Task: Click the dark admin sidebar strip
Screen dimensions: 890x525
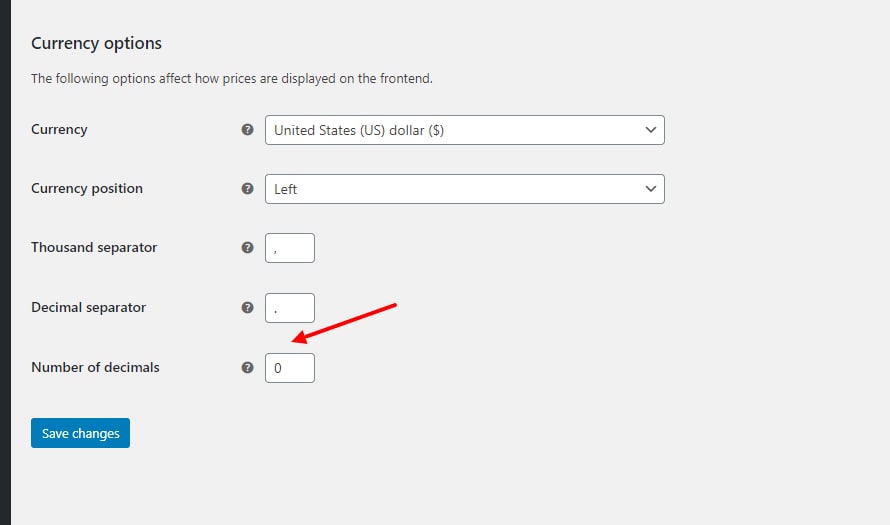Action: 5,262
